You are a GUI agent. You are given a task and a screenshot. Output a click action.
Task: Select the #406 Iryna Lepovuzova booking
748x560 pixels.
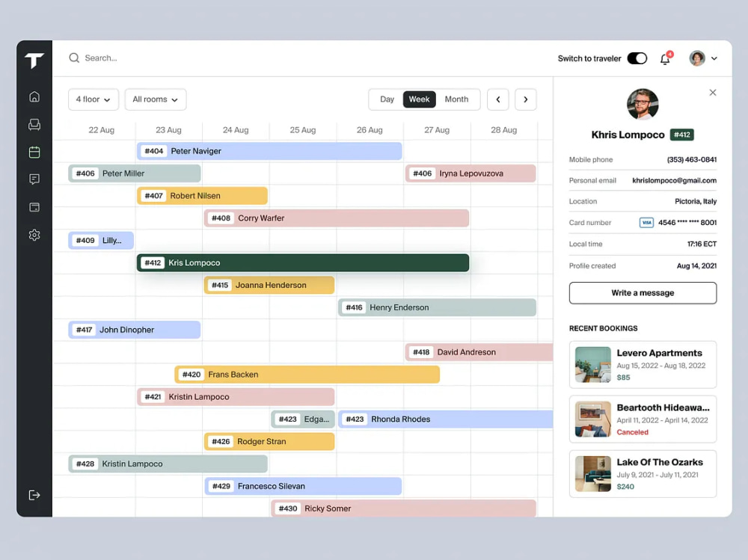coord(470,173)
